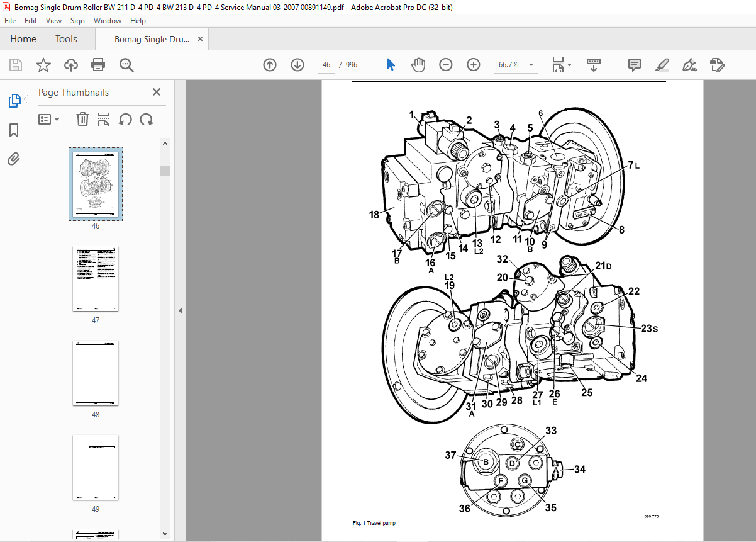The width and height of the screenshot is (756, 542).
Task: Delete pages with the trash icon
Action: (82, 119)
